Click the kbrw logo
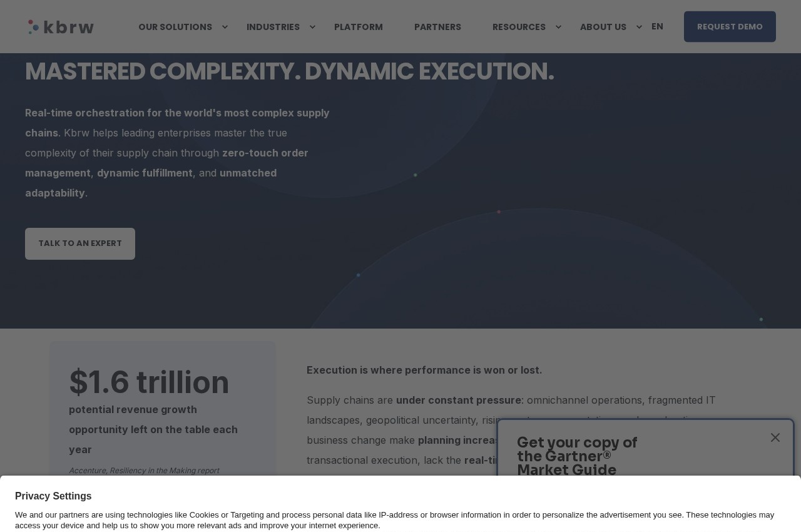The image size is (801, 532). [x=61, y=27]
